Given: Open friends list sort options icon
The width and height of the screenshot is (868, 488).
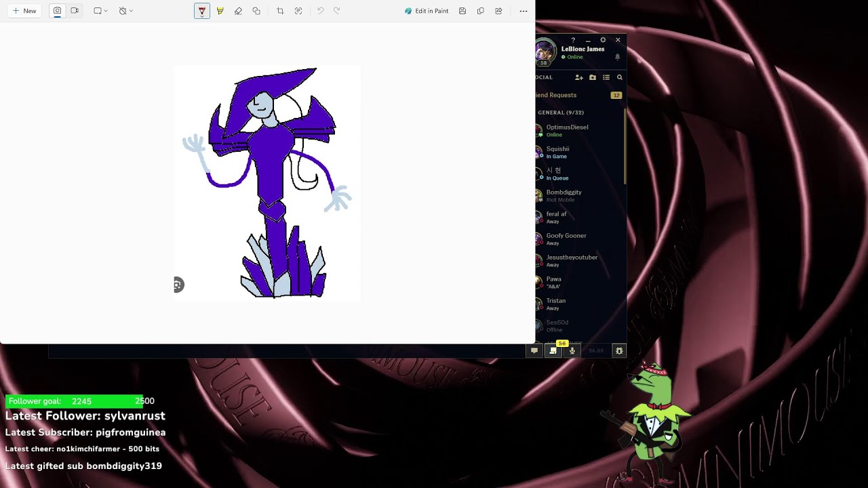Looking at the screenshot, I should point(606,77).
